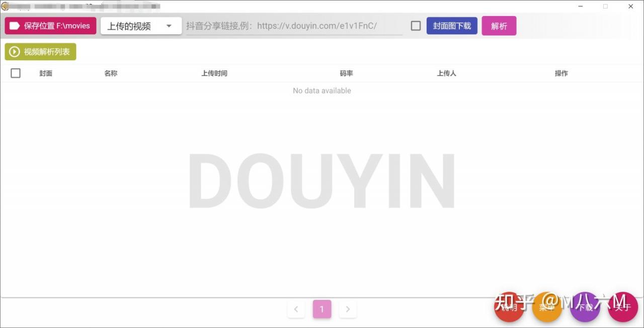This screenshot has width=644, height=328.
Task: Select page 1 in pagination
Action: tap(322, 309)
